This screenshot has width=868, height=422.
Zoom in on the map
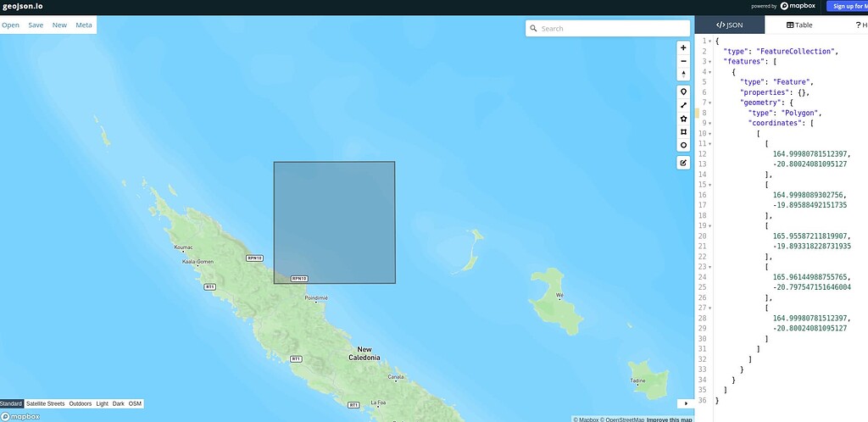[683, 48]
